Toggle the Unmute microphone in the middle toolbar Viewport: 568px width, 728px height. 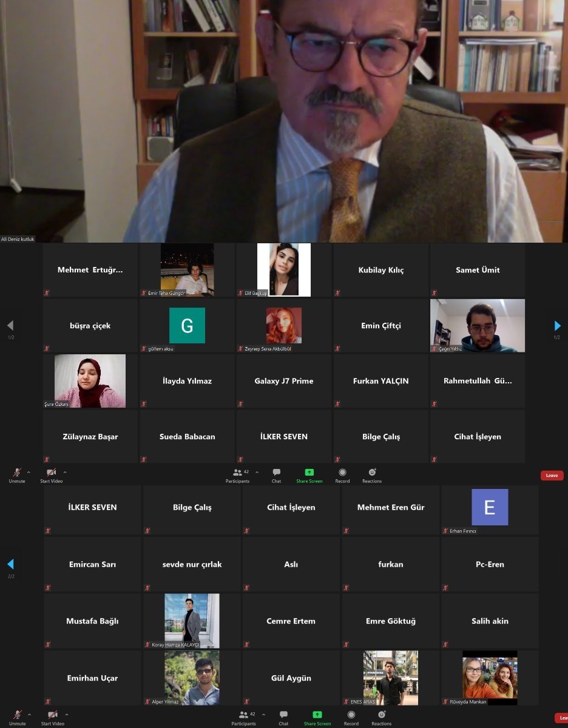(17, 474)
